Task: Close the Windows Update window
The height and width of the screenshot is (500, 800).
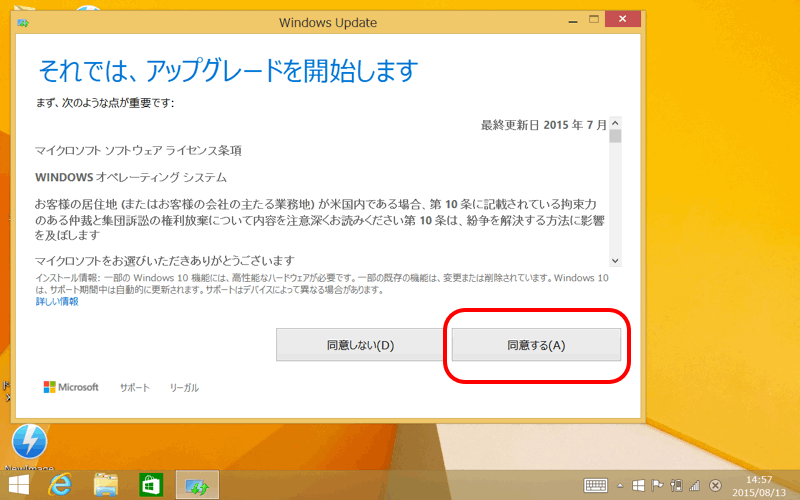Action: pos(623,20)
